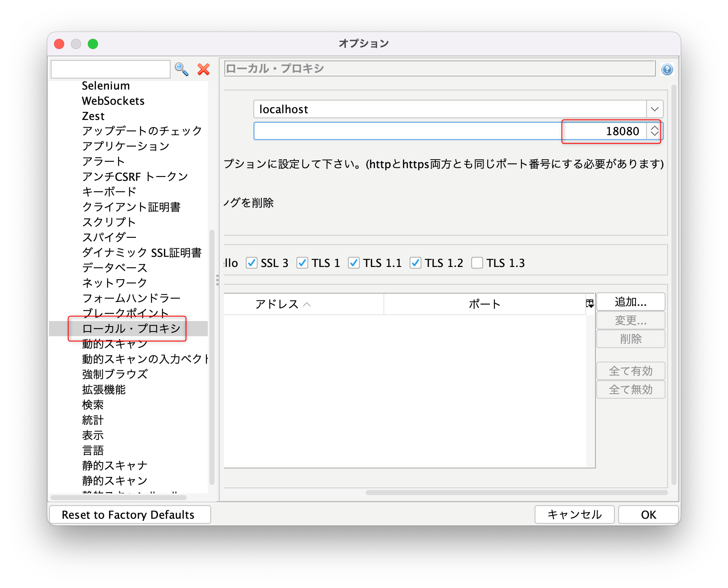This screenshot has height=588, width=728.
Task: Enable the TLS 1.3 checkbox
Action: (477, 263)
